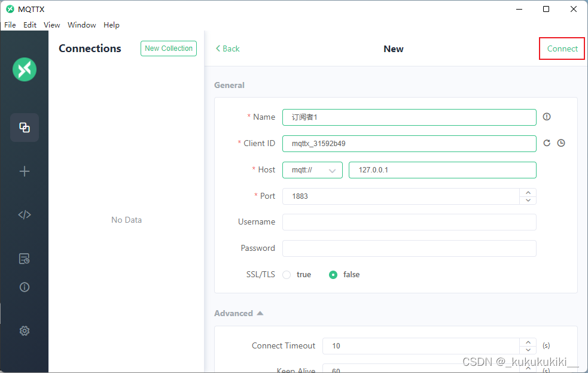Click the MQTTX logo in sidebar
588x373 pixels.
(x=25, y=69)
